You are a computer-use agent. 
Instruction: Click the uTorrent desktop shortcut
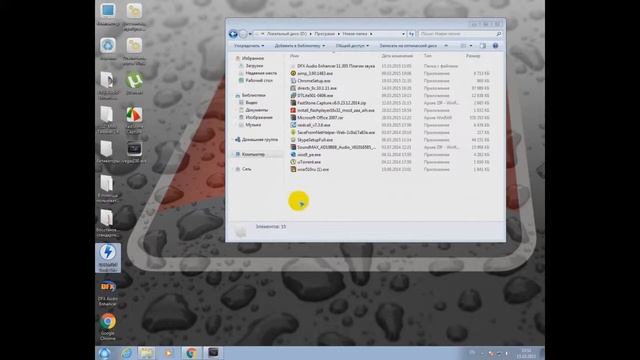(x=134, y=83)
